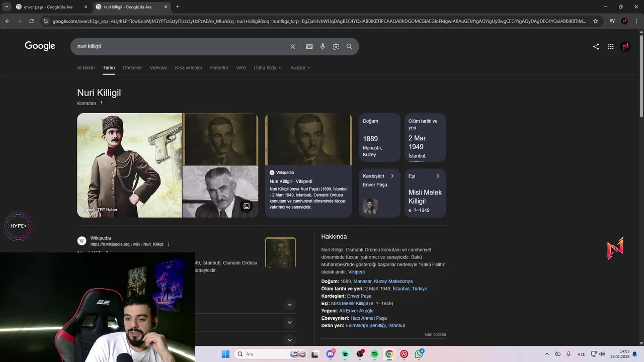Switch to the Kısa videolar tab

189,68
